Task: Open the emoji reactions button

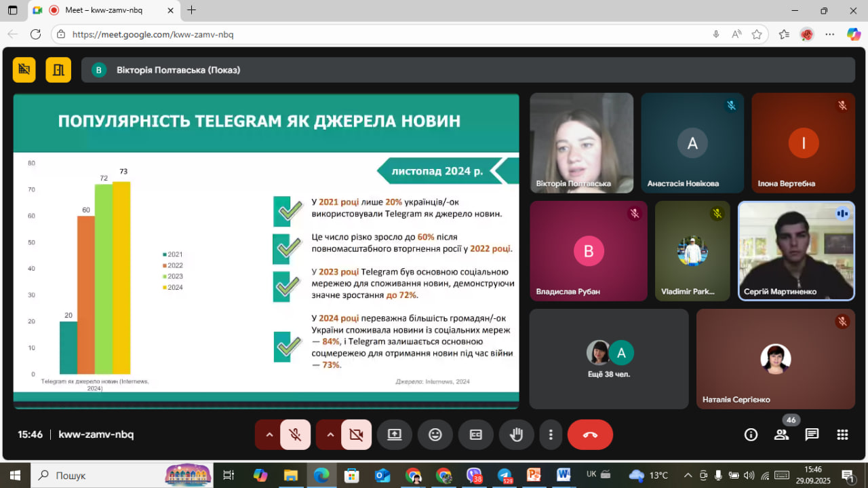Action: 435,435
